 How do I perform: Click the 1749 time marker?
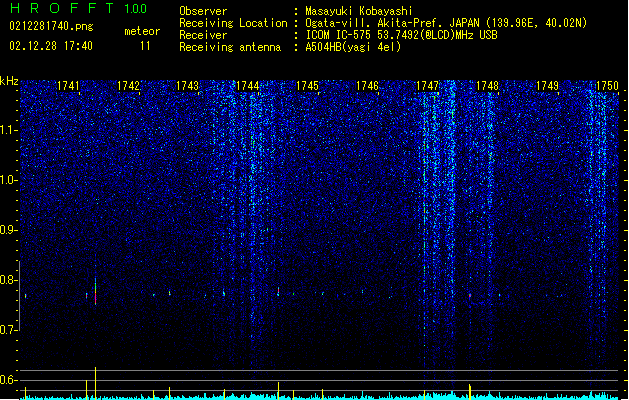547,86
